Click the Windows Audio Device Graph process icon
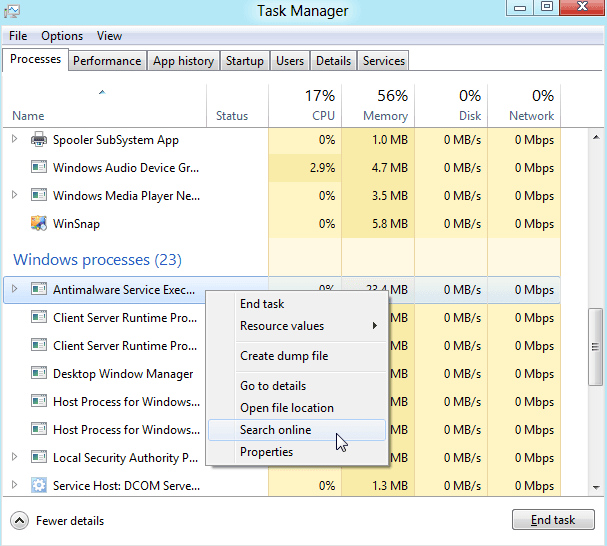The image size is (607, 546). (x=39, y=168)
